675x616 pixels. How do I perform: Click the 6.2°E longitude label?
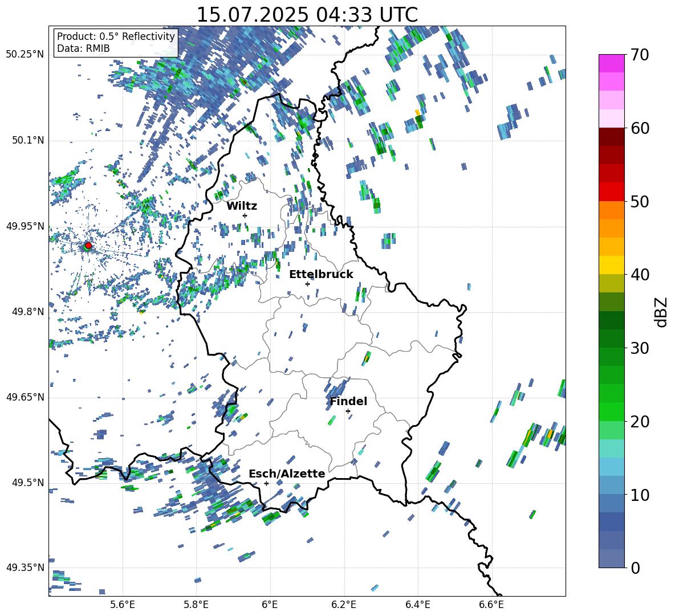(x=344, y=605)
